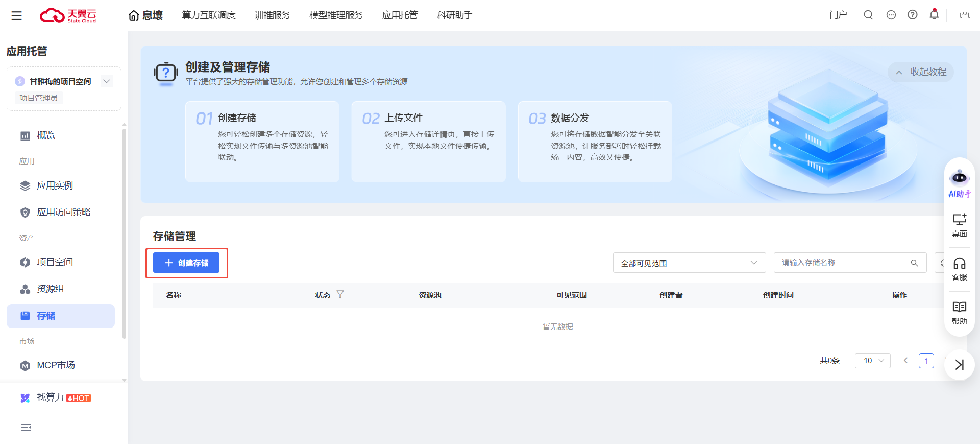Screen dimensions: 980x444
Task: Select 应用实例 in the sidebar
Action: (55, 185)
